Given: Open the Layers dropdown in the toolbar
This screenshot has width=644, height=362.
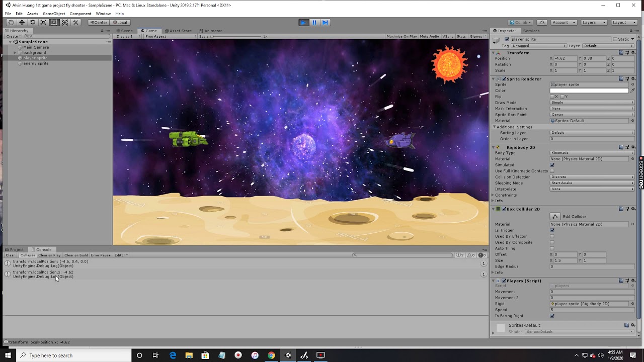Looking at the screenshot, I should pos(593,22).
